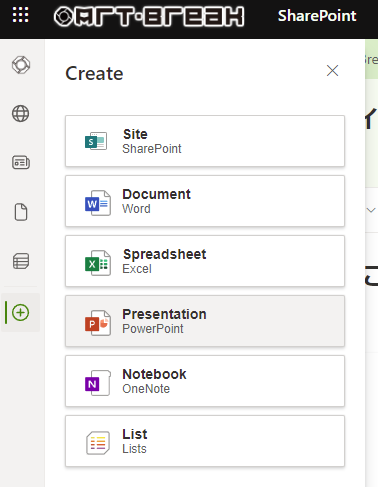The height and width of the screenshot is (487, 378).
Task: Create a new PowerPoint Presentation
Action: pyautogui.click(x=205, y=321)
